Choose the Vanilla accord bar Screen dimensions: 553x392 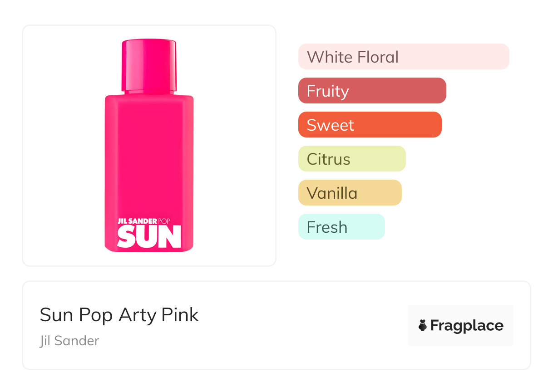click(350, 193)
